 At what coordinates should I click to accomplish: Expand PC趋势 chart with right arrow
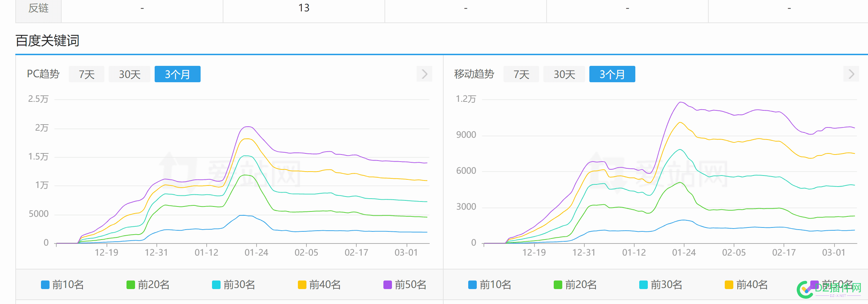424,74
